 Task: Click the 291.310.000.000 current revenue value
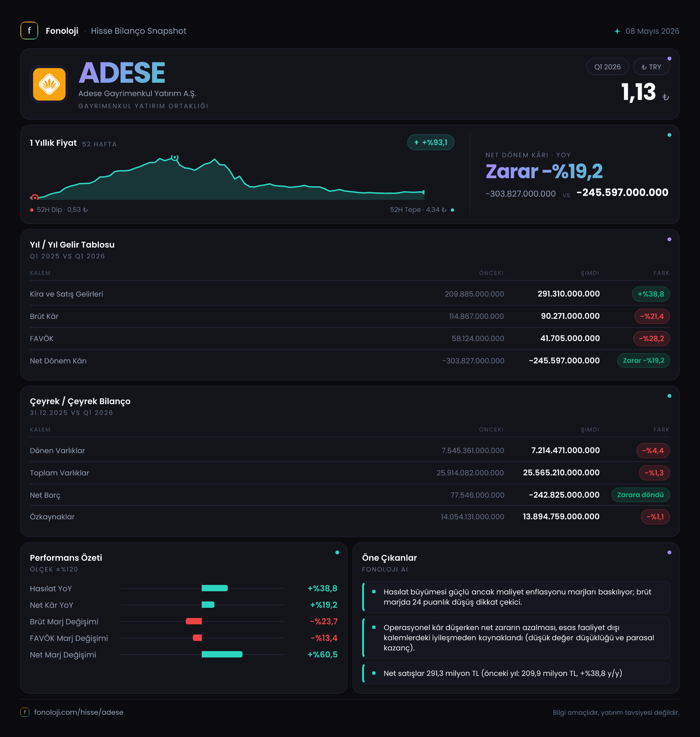(568, 294)
